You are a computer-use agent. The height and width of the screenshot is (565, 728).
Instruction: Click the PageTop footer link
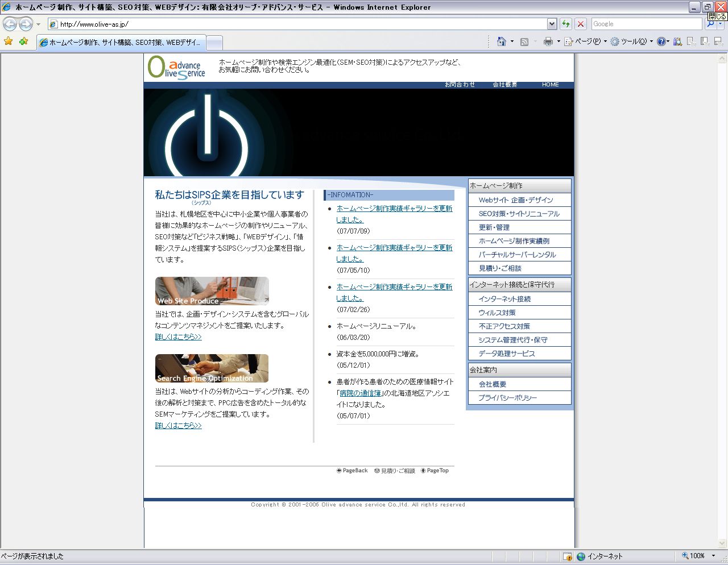tap(435, 471)
